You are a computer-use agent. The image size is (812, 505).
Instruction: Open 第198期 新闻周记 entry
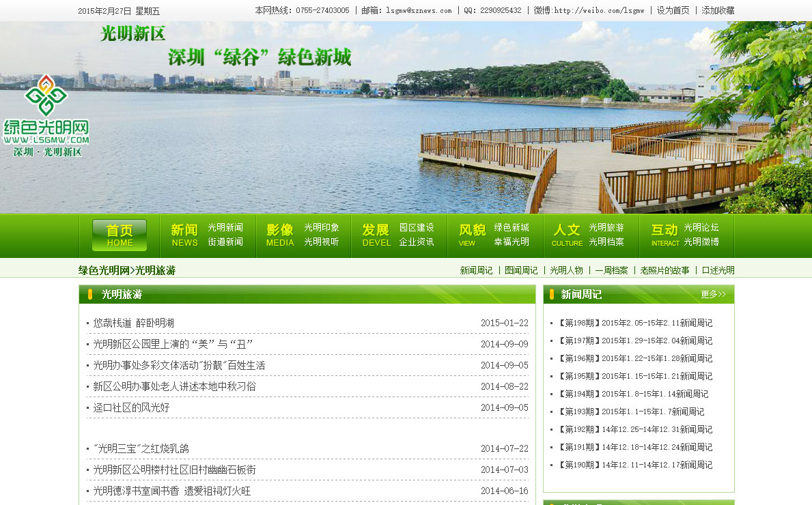pos(635,323)
